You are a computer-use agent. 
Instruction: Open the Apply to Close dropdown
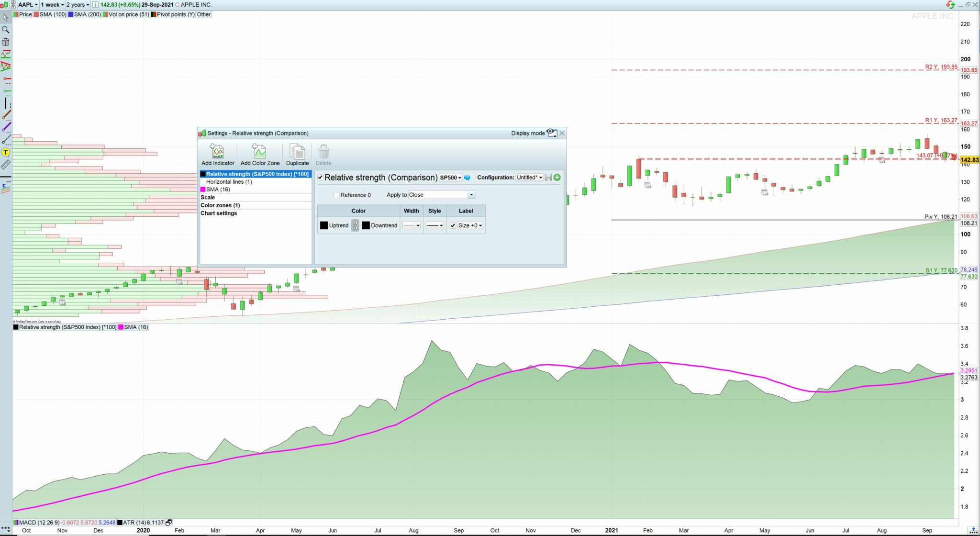(x=471, y=195)
